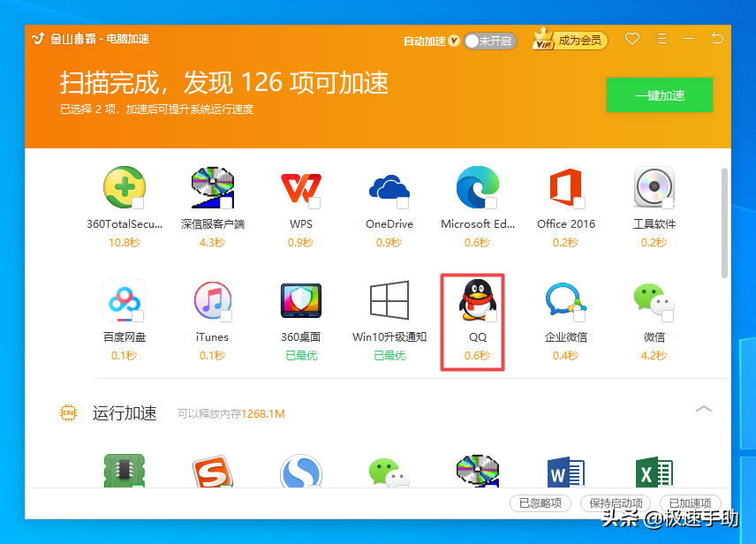This screenshot has height=544, width=756.
Task: Toggle the 自动加速 switch
Action: pyautogui.click(x=490, y=41)
